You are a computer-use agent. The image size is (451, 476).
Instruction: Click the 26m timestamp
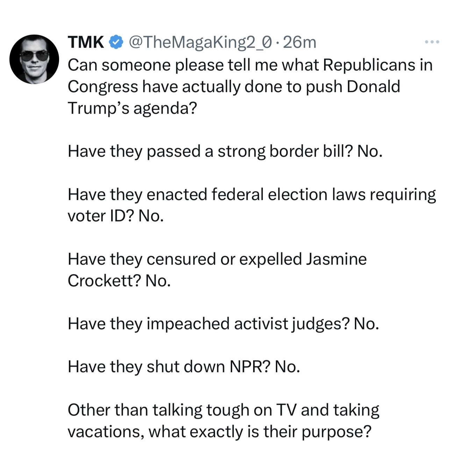[300, 42]
